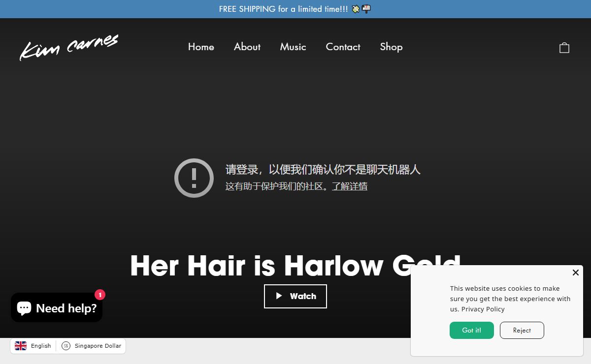Select Music in the navigation bar

(x=293, y=47)
